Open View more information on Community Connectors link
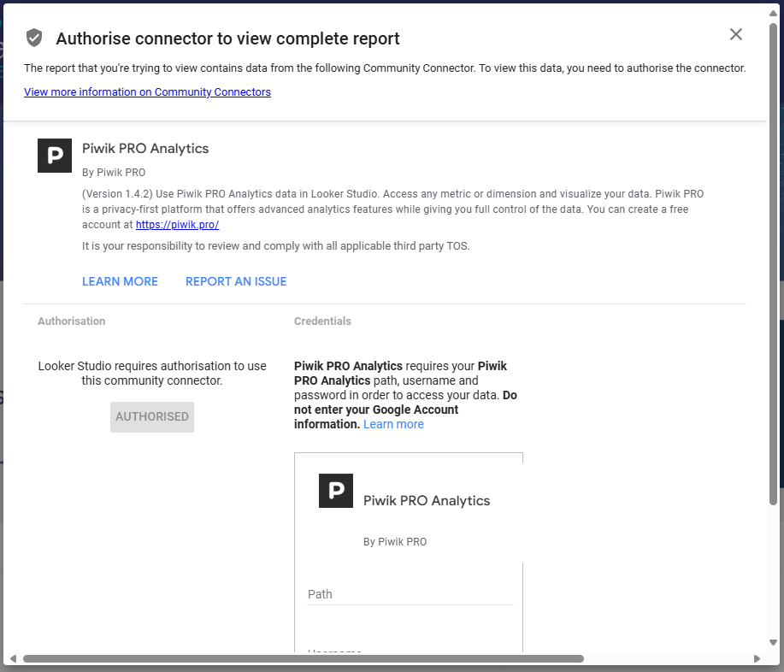Image resolution: width=784 pixels, height=672 pixels. 148,92
